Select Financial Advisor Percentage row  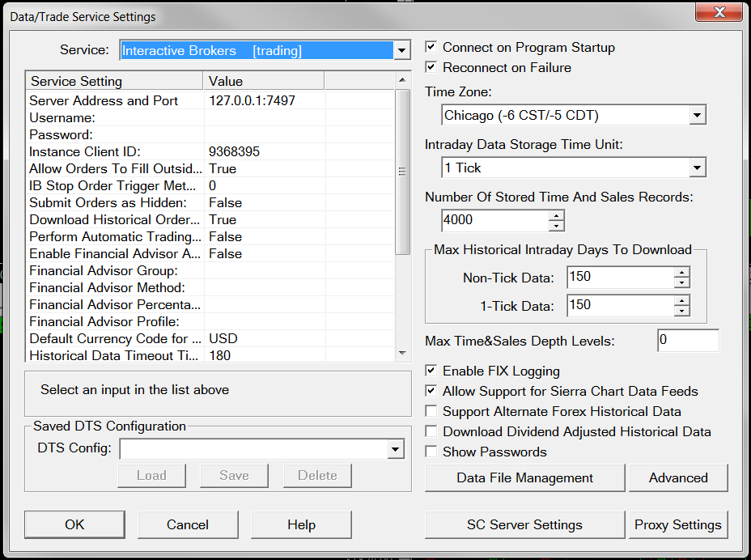[210, 304]
